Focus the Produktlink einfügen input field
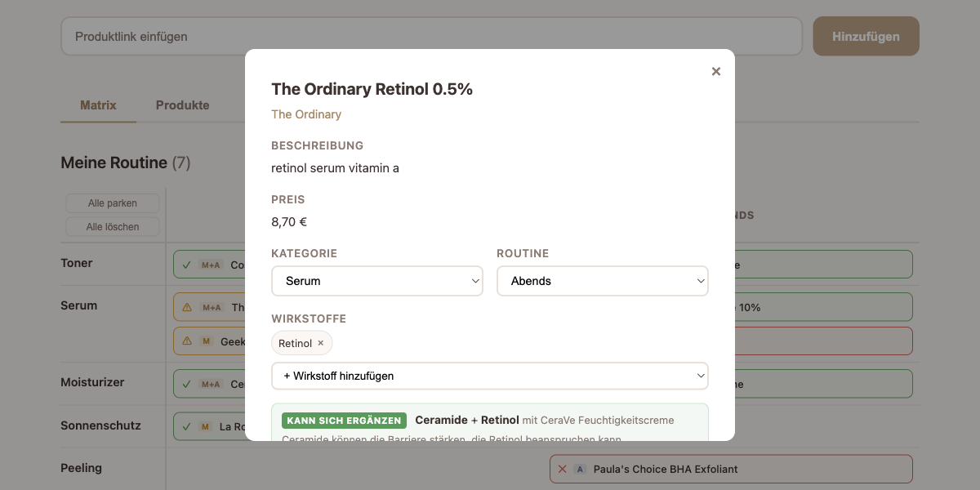 [x=431, y=37]
